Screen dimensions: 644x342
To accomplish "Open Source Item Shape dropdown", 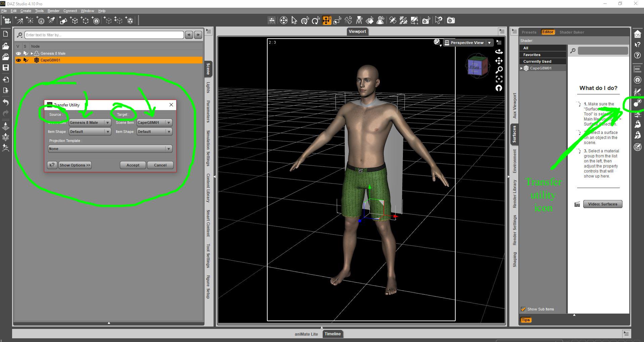I will (90, 132).
